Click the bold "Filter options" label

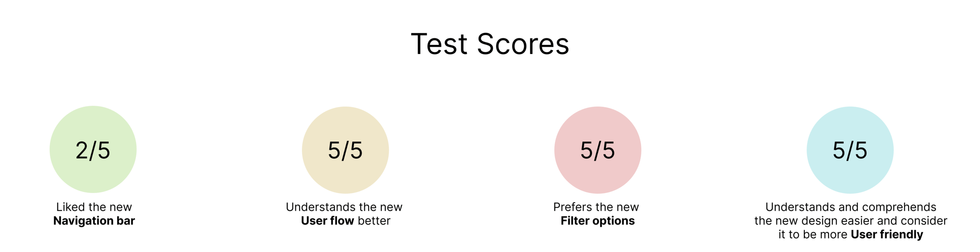click(x=598, y=221)
